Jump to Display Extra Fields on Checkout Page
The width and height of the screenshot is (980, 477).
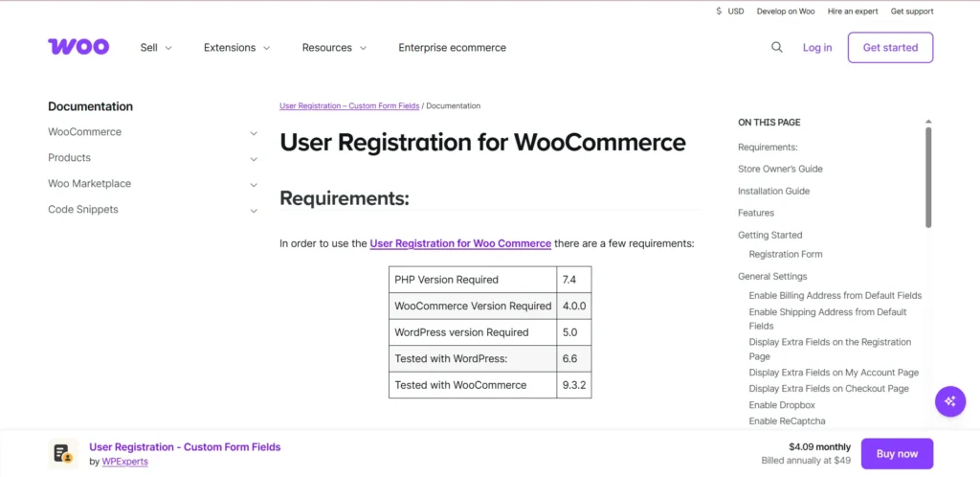[x=829, y=388]
